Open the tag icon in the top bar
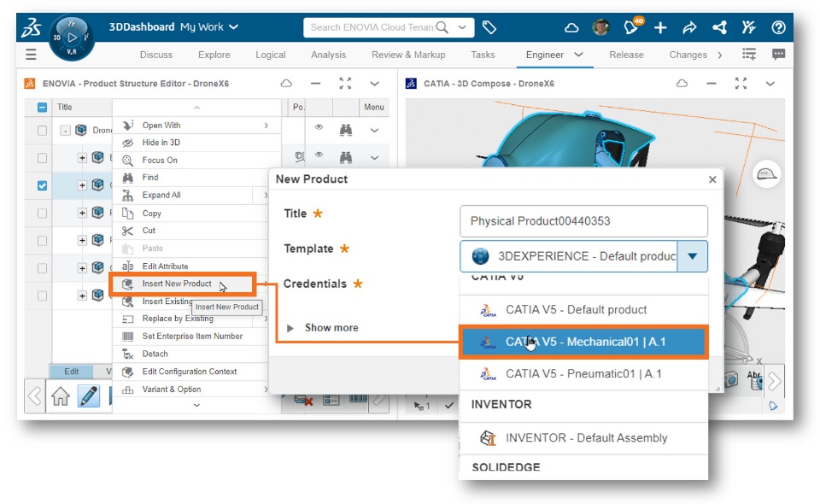This screenshot has height=504, width=820. [489, 27]
